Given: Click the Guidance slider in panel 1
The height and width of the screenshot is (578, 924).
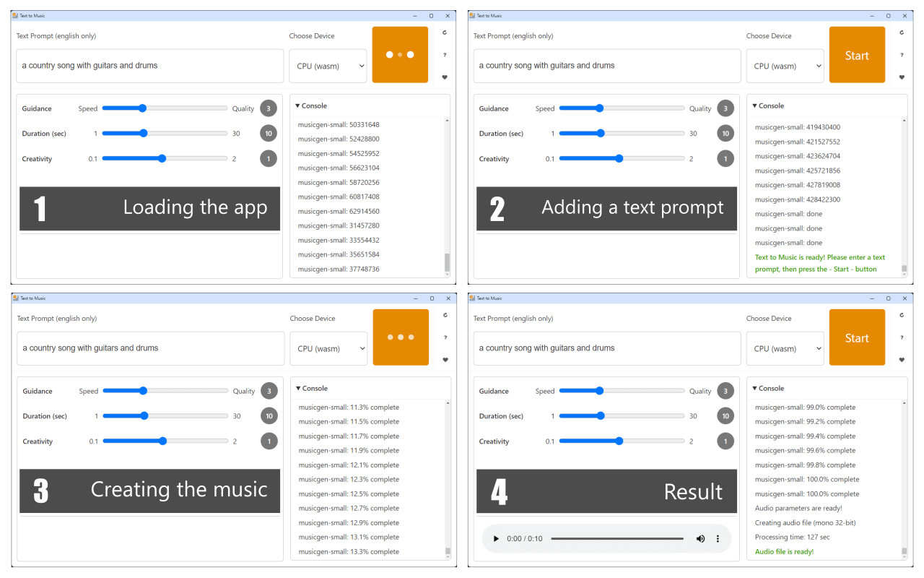Looking at the screenshot, I should 165,108.
